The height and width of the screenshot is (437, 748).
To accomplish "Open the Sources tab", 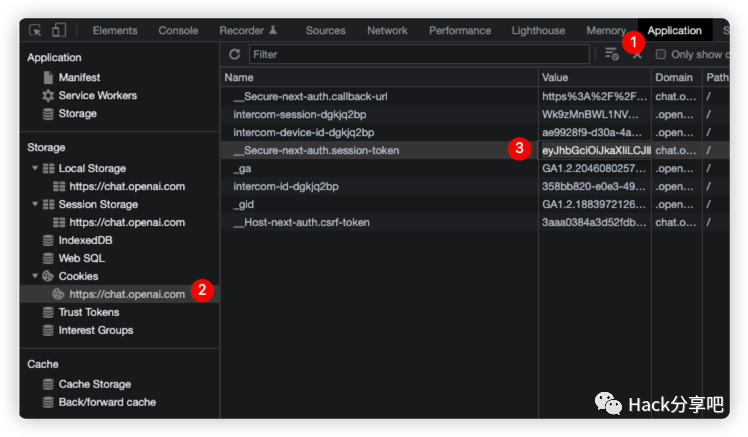I will pyautogui.click(x=325, y=31).
